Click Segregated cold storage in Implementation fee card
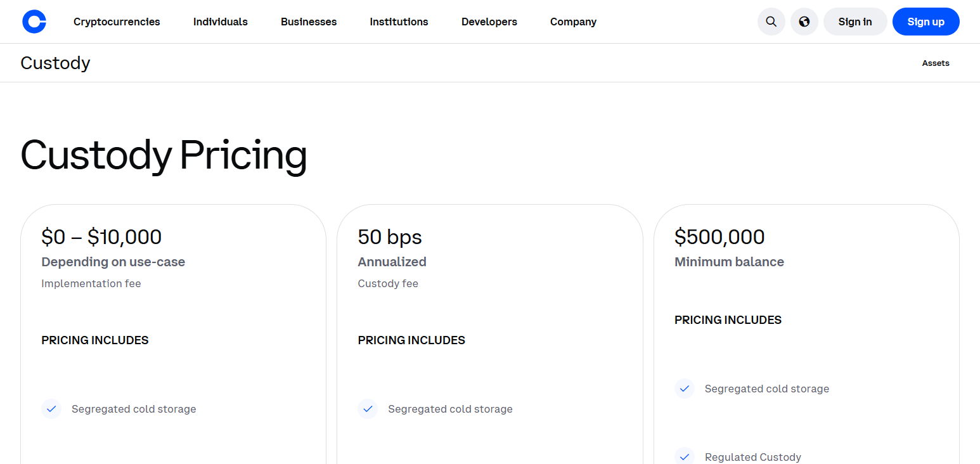The image size is (980, 464). point(134,409)
